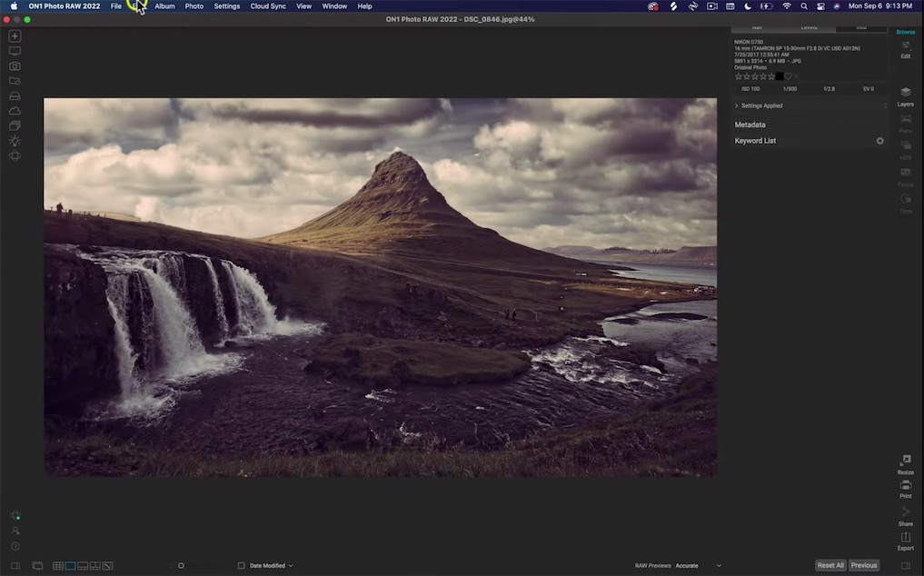The height and width of the screenshot is (576, 924).
Task: Open the Resize module
Action: pyautogui.click(x=906, y=464)
